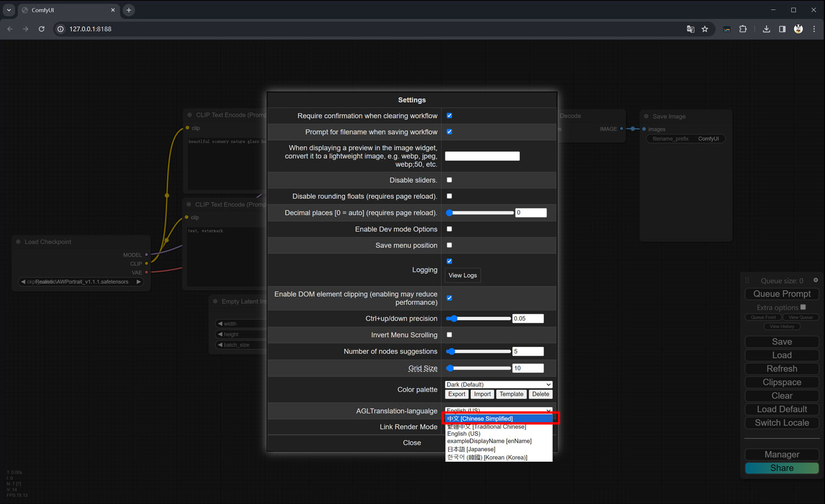Select 中文 [Chinese Simplified] language option
Image resolution: width=825 pixels, height=504 pixels.
point(499,419)
